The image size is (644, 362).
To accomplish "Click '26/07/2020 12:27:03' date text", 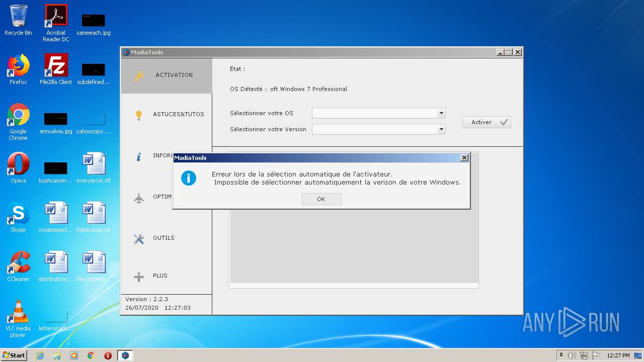I will point(158,308).
